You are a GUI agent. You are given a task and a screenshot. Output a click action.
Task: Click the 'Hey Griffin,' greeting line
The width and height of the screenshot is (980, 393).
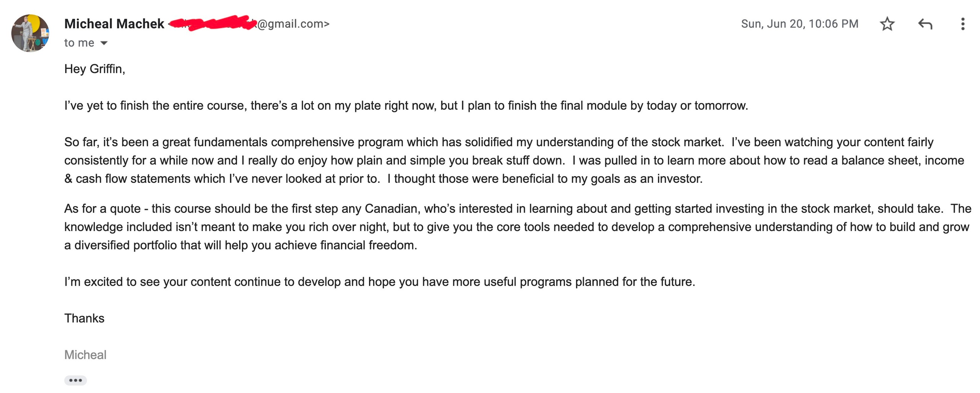(95, 69)
